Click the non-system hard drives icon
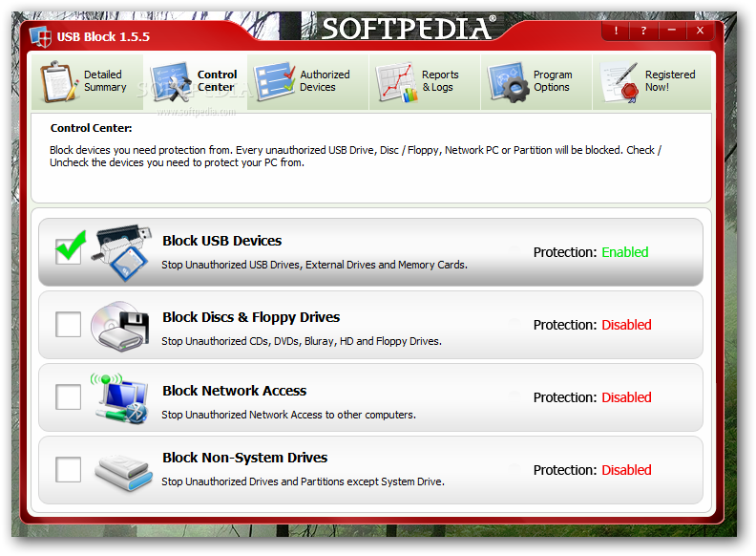Viewport: 756px width, 556px height. point(123,472)
